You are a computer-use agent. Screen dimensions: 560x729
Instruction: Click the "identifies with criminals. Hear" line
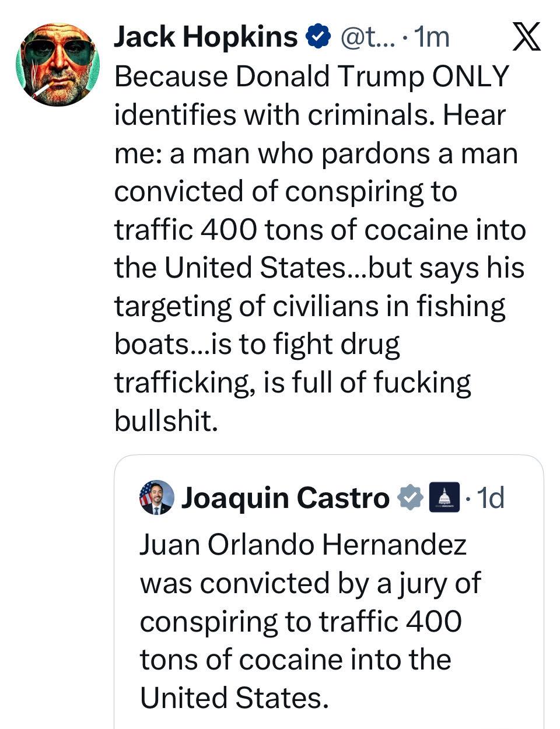[310, 115]
